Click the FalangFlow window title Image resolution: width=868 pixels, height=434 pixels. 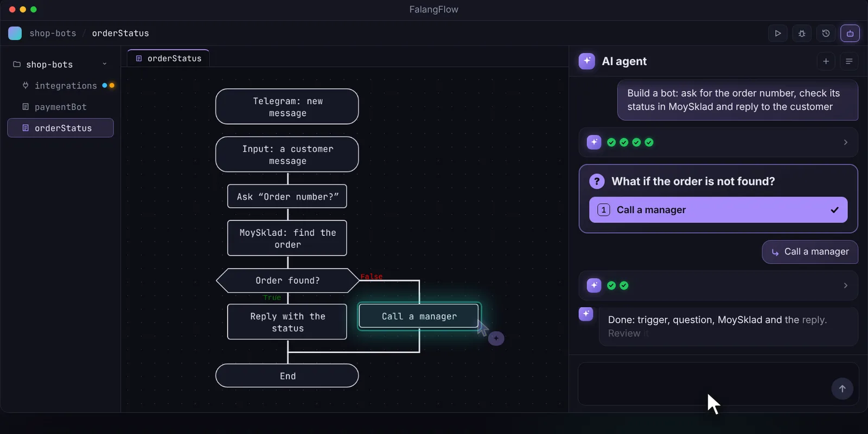[x=434, y=9]
